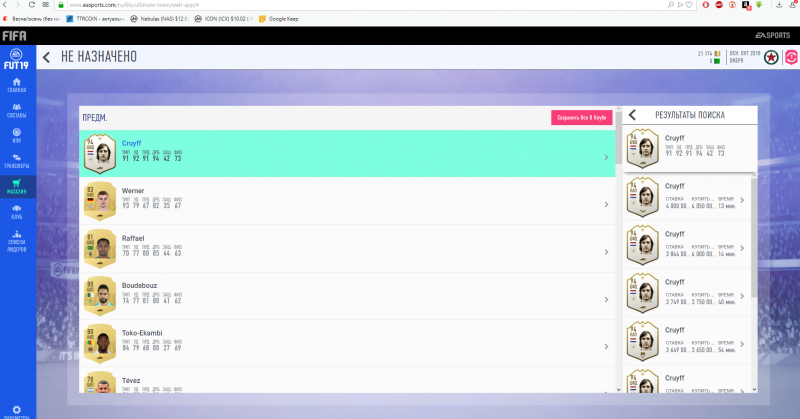The height and width of the screenshot is (419, 800).
Task: Click the FIFA logo in header
Action: [14, 36]
